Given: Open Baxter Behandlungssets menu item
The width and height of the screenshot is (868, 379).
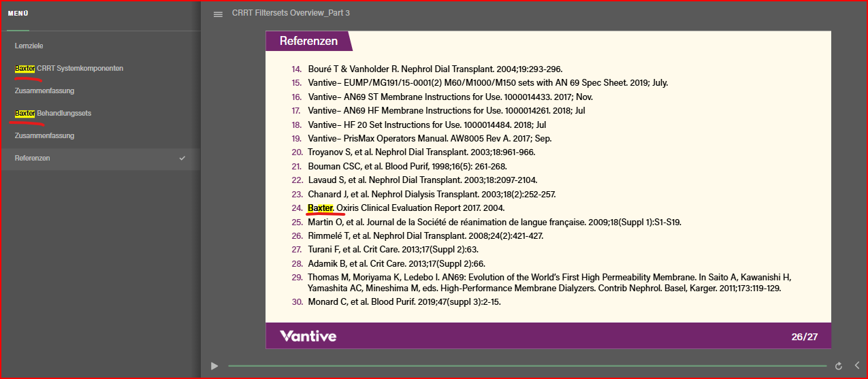Looking at the screenshot, I should [53, 113].
